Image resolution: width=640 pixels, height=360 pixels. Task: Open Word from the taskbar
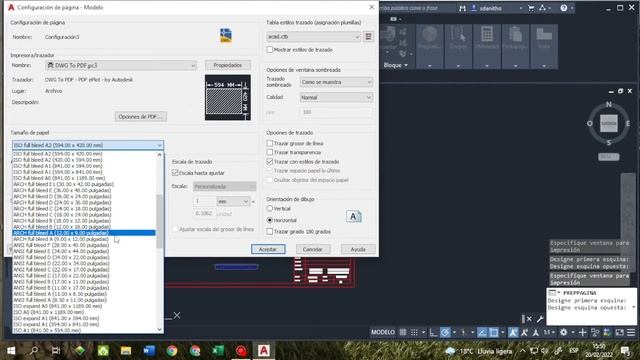pos(149,351)
